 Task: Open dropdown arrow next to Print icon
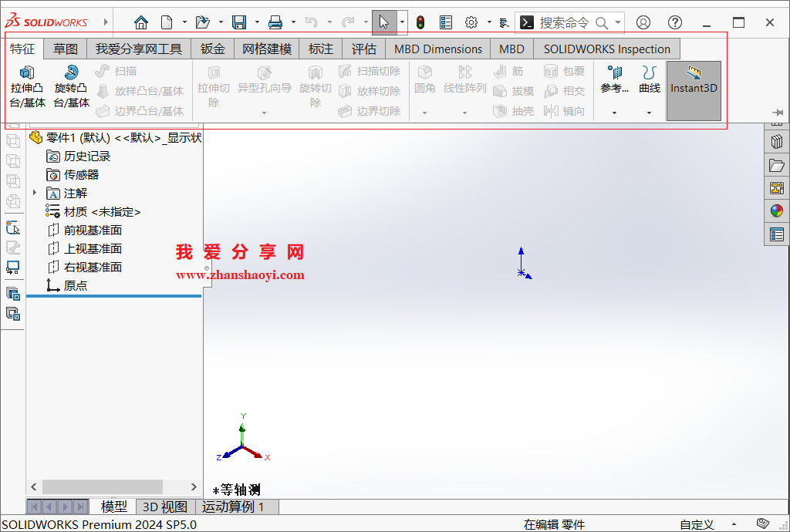[293, 22]
